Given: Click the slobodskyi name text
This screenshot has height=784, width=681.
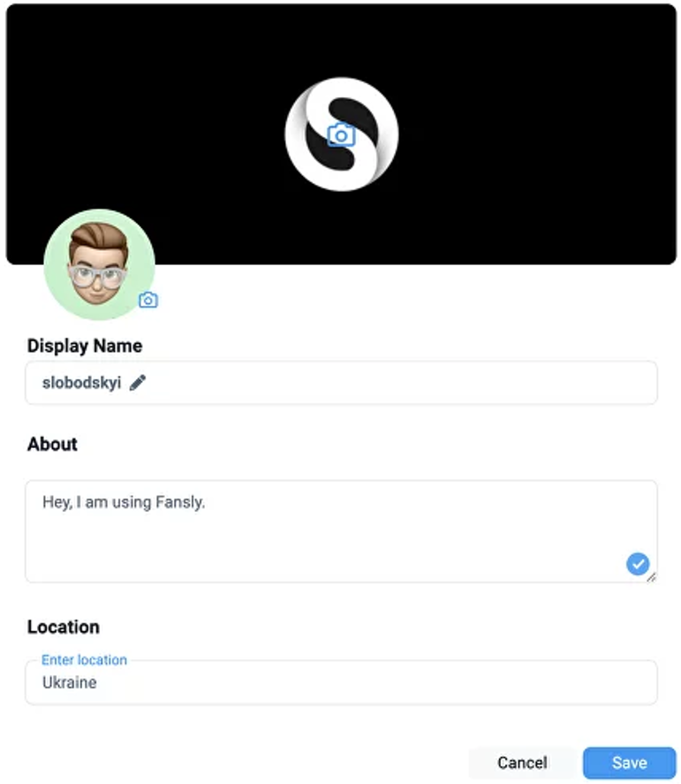Looking at the screenshot, I should pyautogui.click(x=81, y=383).
